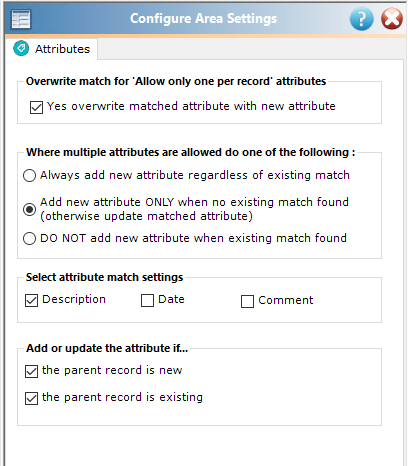Select 'Always add new attribute regardless of existing match'
Image resolution: width=408 pixels, height=466 pixels.
click(29, 175)
